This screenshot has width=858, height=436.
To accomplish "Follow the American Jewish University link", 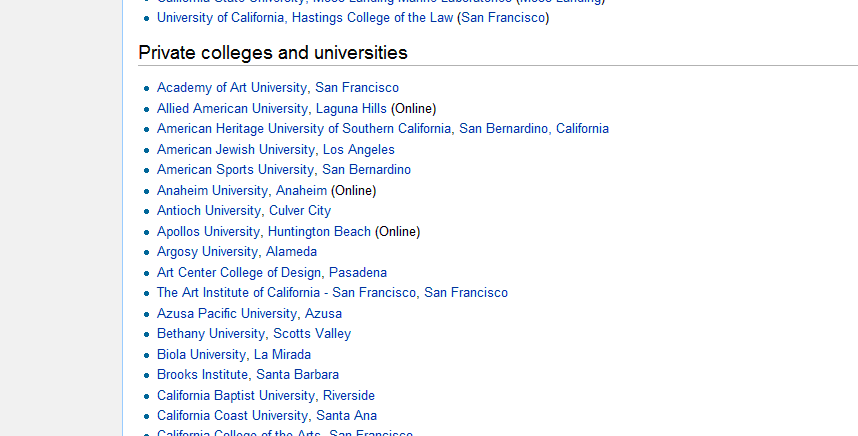I will [x=236, y=150].
